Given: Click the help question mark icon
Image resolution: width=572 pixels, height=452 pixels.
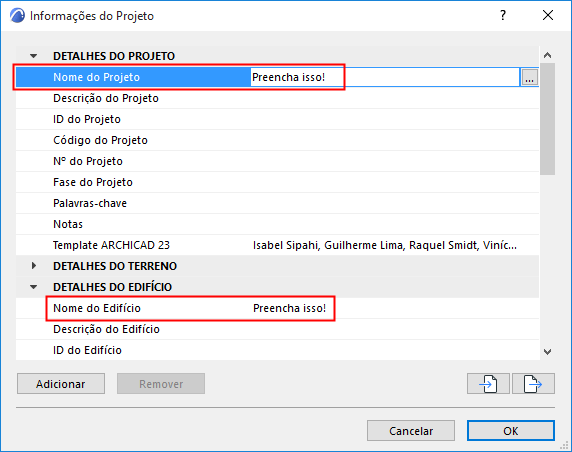Looking at the screenshot, I should [x=503, y=15].
